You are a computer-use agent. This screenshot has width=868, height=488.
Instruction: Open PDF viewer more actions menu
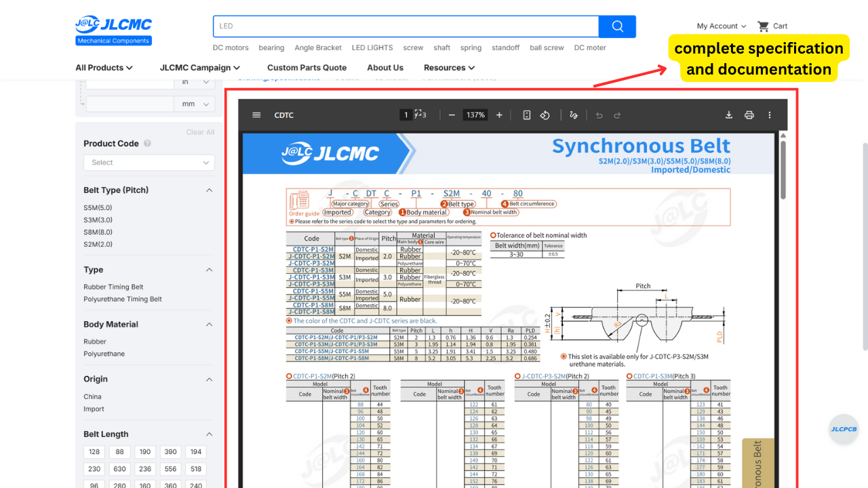(770, 115)
